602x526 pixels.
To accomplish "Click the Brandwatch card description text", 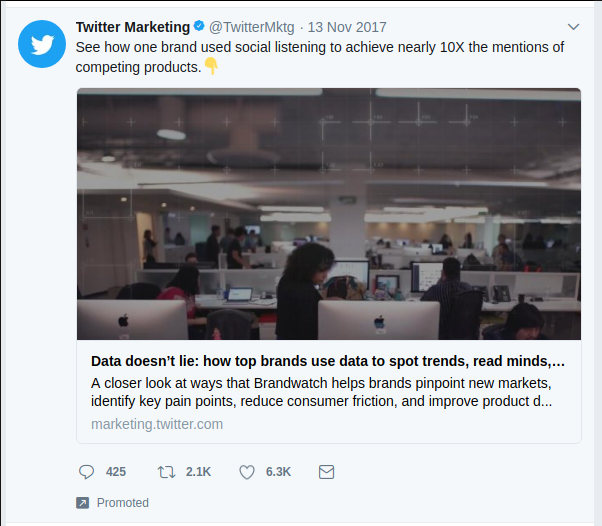I will (321, 392).
